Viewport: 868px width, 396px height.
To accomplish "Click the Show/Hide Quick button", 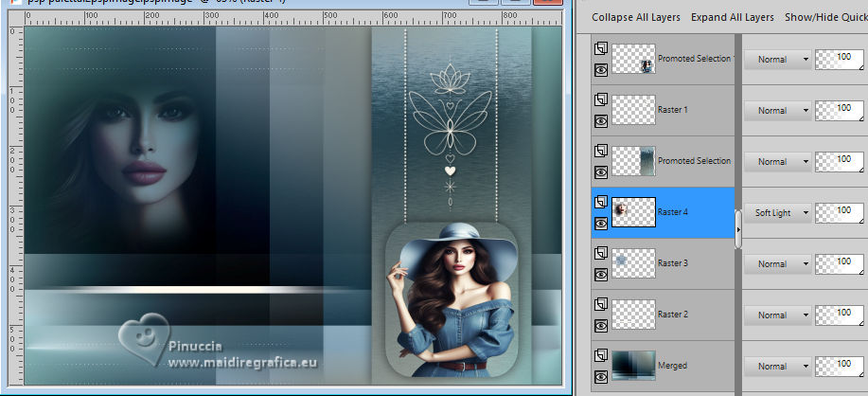I will pyautogui.click(x=826, y=17).
